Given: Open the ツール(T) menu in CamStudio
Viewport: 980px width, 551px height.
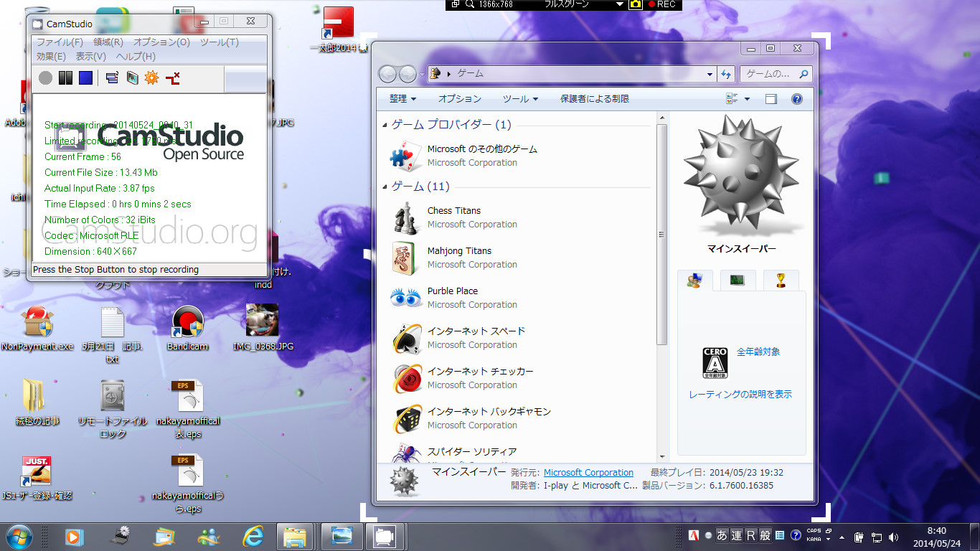Looking at the screenshot, I should tap(220, 42).
